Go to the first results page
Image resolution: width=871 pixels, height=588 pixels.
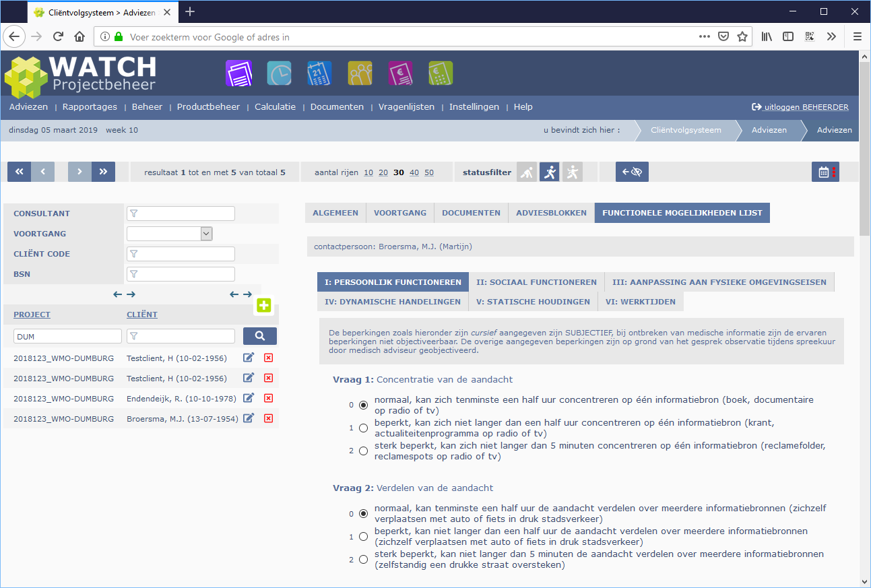point(19,172)
